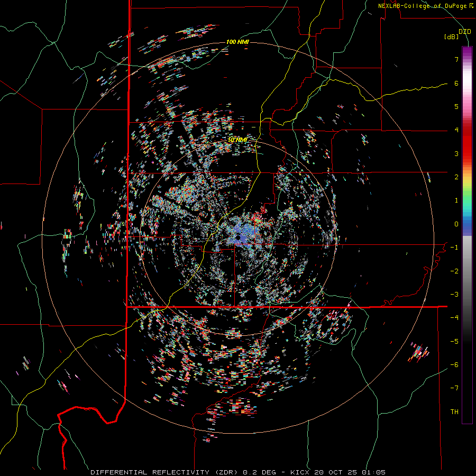This screenshot has width=476, height=476.
Task: Click the black radar site dot at map center
Action: click(239, 237)
